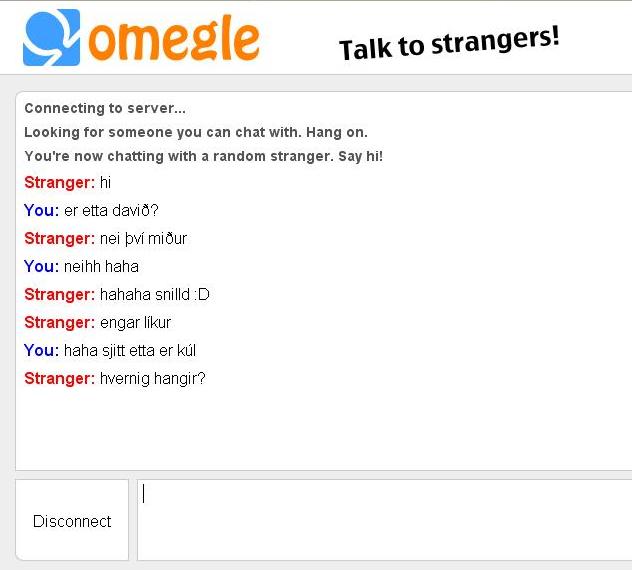
Task: Click the first blue 'You:' label
Action: 42,210
